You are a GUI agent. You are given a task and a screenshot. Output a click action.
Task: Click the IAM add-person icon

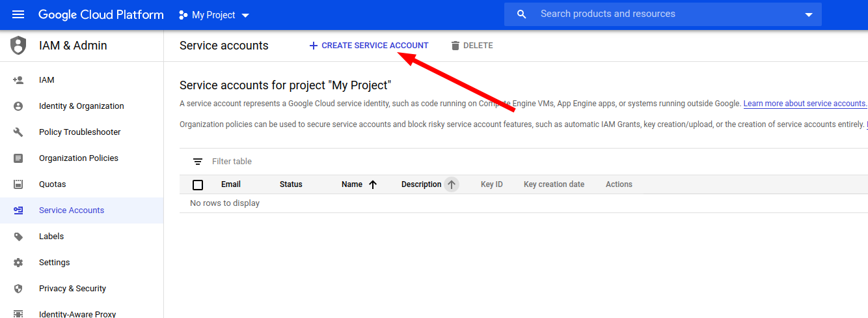[x=18, y=80]
